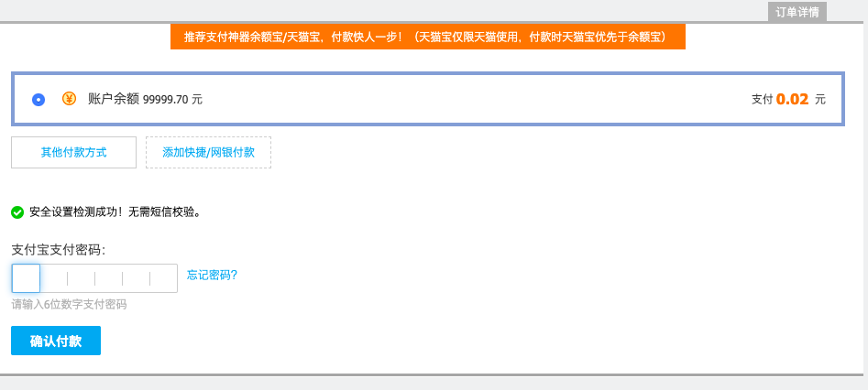Click the orange 余额宝/天猫宝 promotion banner
Screen dimensions: 868x390
[x=427, y=37]
